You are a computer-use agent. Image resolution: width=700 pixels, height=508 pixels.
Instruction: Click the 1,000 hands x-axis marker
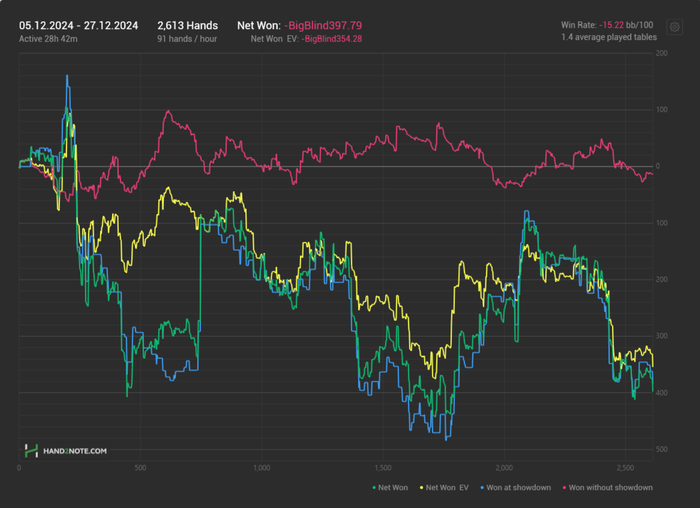tap(262, 467)
